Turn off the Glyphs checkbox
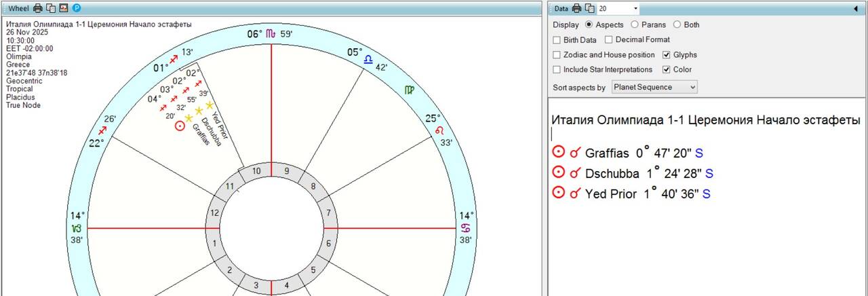Viewport: 868px width, 296px height. (667, 54)
